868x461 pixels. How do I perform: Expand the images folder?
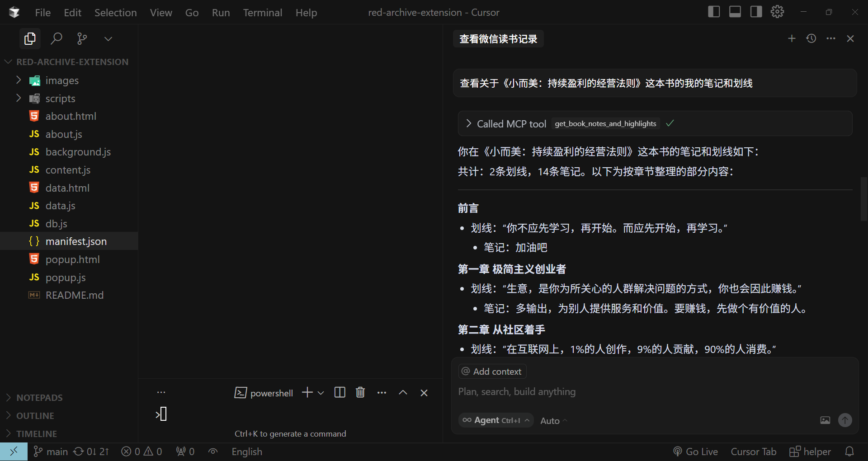(x=69, y=80)
